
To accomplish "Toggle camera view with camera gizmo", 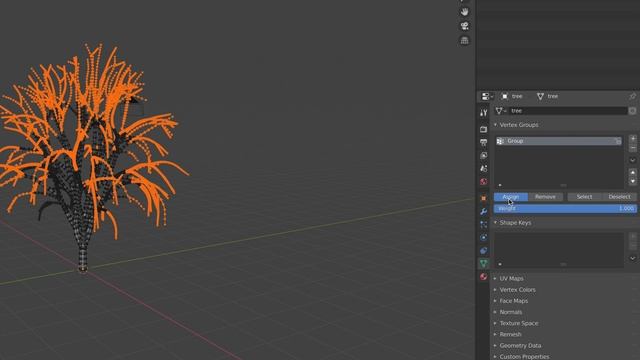I will (x=464, y=26).
